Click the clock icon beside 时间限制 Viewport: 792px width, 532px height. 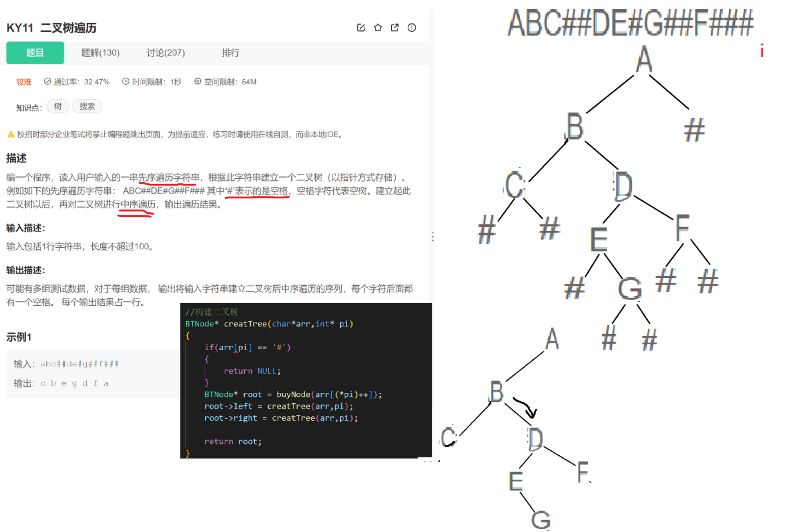(125, 81)
